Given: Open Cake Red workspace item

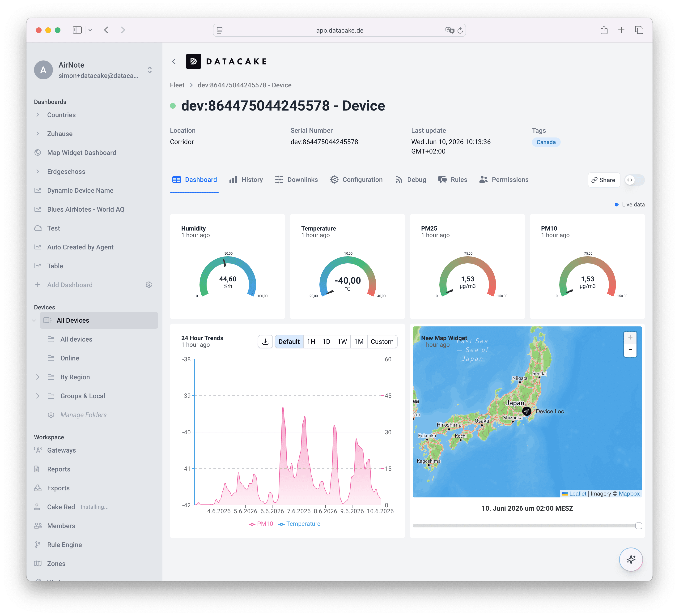Looking at the screenshot, I should coord(61,507).
